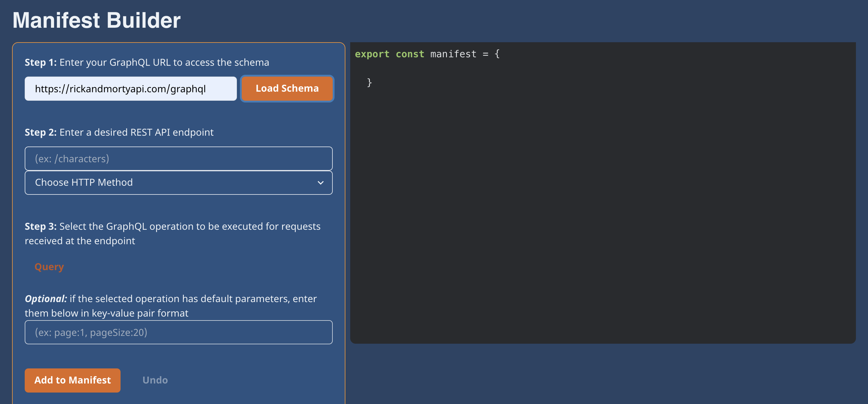Click the dropdown chevron arrow icon
868x404 pixels.
click(x=320, y=183)
